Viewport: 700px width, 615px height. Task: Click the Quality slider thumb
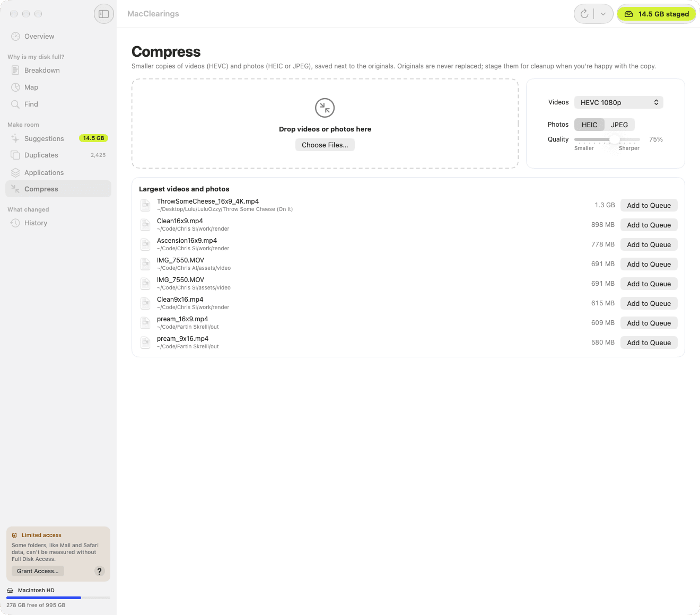[615, 139]
